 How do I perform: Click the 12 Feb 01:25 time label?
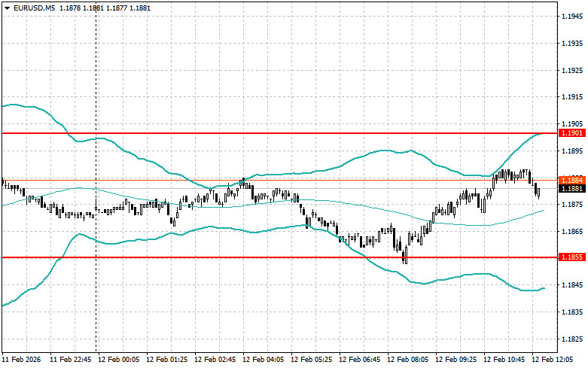tap(167, 360)
